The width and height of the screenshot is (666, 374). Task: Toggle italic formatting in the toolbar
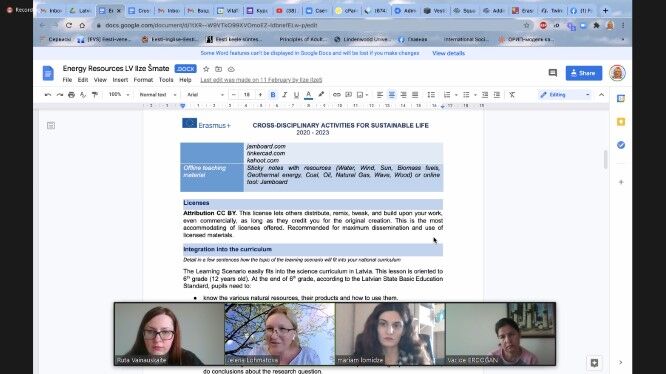point(285,95)
